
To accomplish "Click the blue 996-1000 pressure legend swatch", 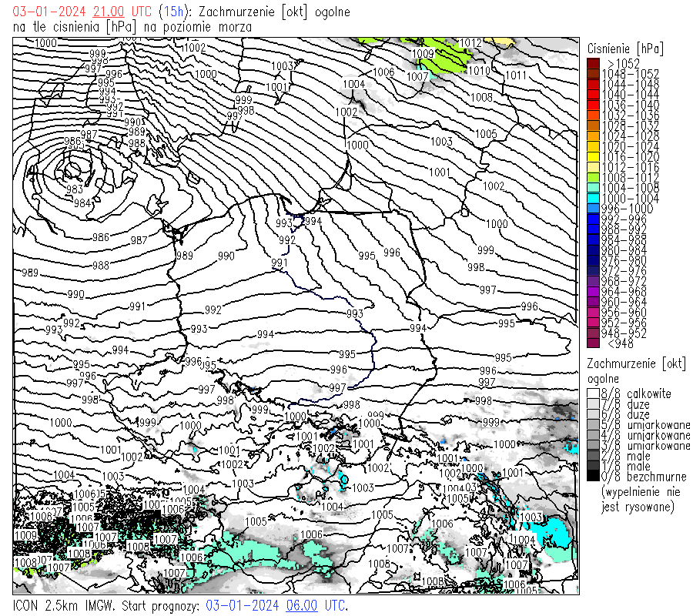I will click(593, 209).
